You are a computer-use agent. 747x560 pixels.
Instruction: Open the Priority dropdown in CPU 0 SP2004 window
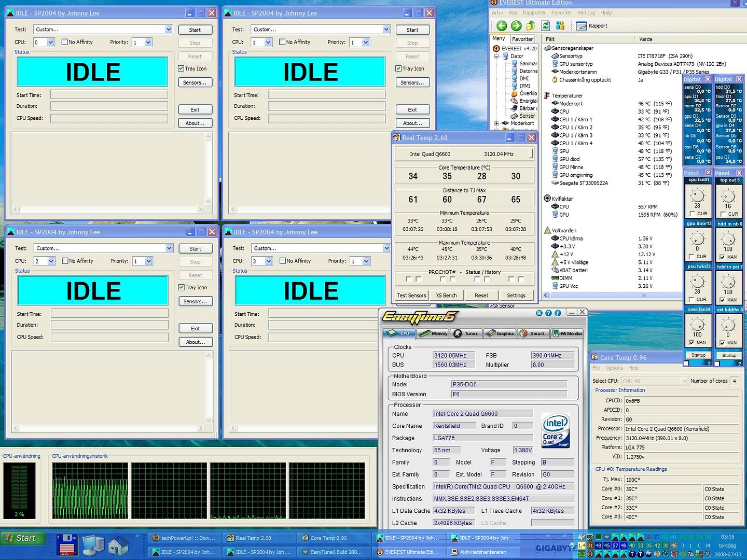click(148, 43)
